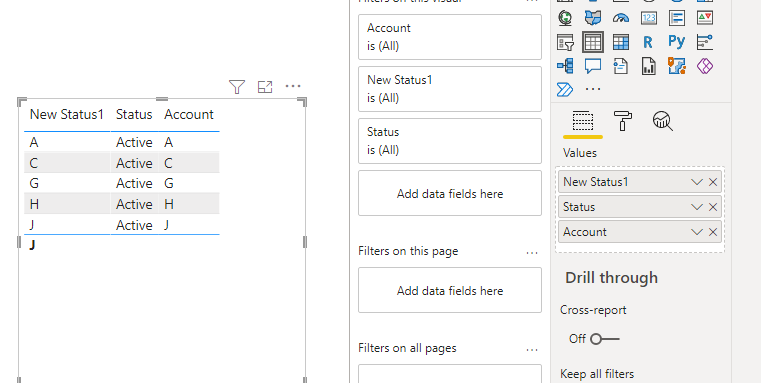Select the Python visual icon
Screen dimensions: 761x383
[x=677, y=42]
